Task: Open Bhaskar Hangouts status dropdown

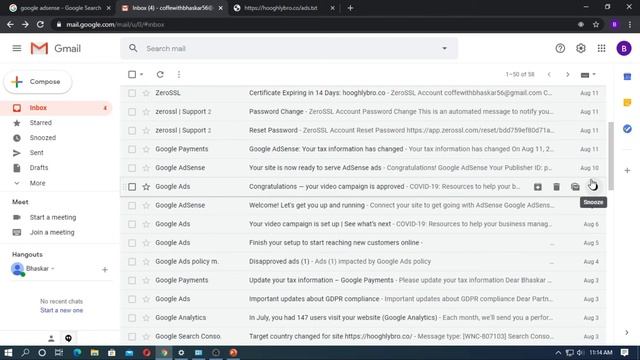Action: coord(53,269)
